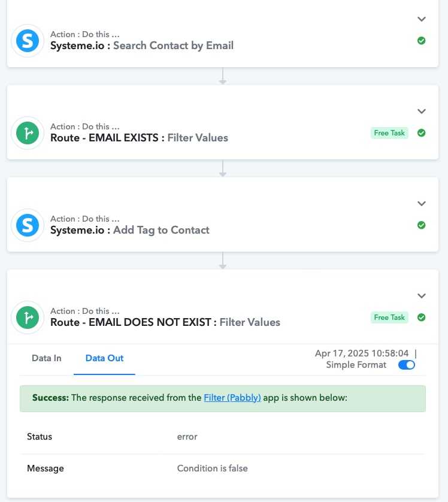Image resolution: width=448 pixels, height=502 pixels.
Task: Click the Systeme.io Add Tag to Contact title
Action: 130,230
